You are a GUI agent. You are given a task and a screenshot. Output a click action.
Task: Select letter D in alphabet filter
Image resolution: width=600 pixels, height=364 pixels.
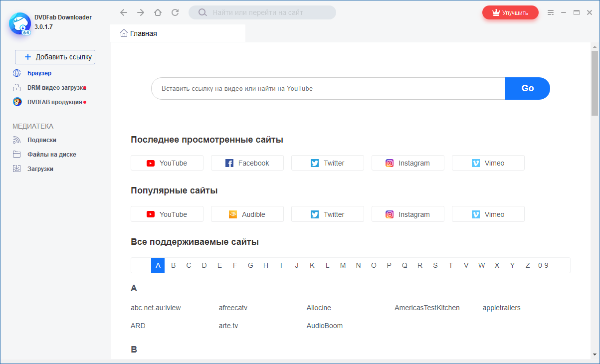(x=204, y=265)
